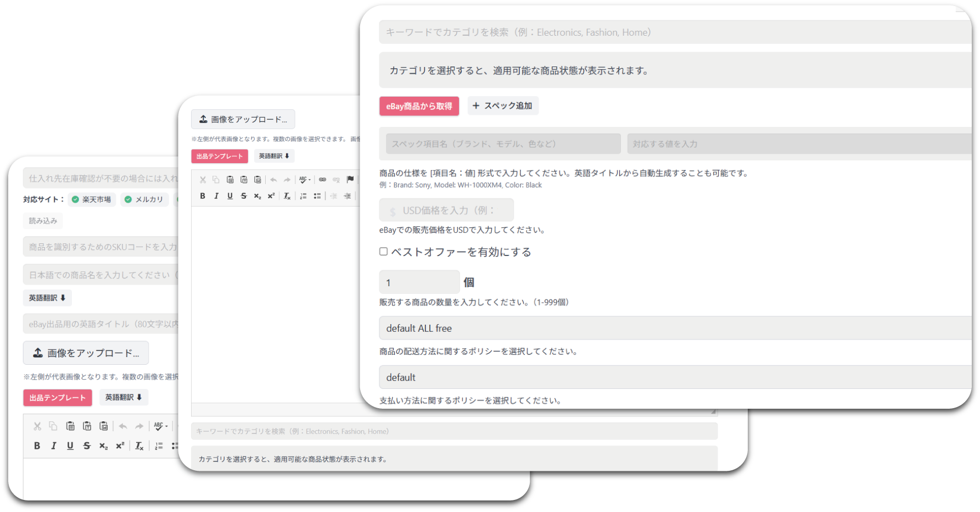The height and width of the screenshot is (512, 980).
Task: Select the Bold formatting icon
Action: pos(203,196)
